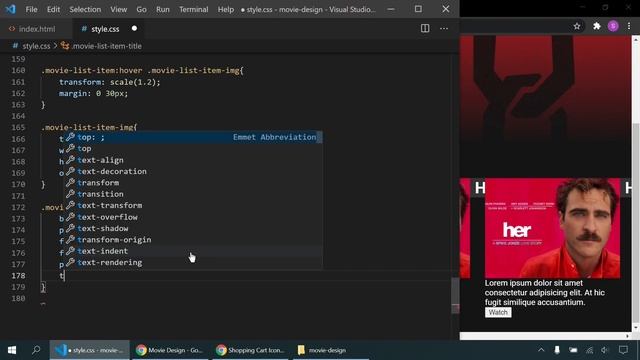Viewport: 640px width, 360px height.
Task: Choose the plain 'top' suggestion
Action: click(194, 149)
